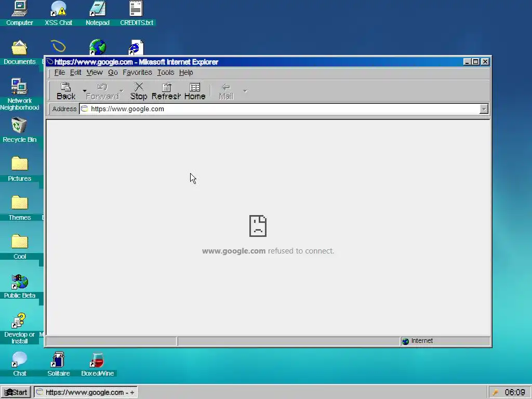Viewport: 532px width, 399px height.
Task: Select the Themes folder icon
Action: point(19,208)
